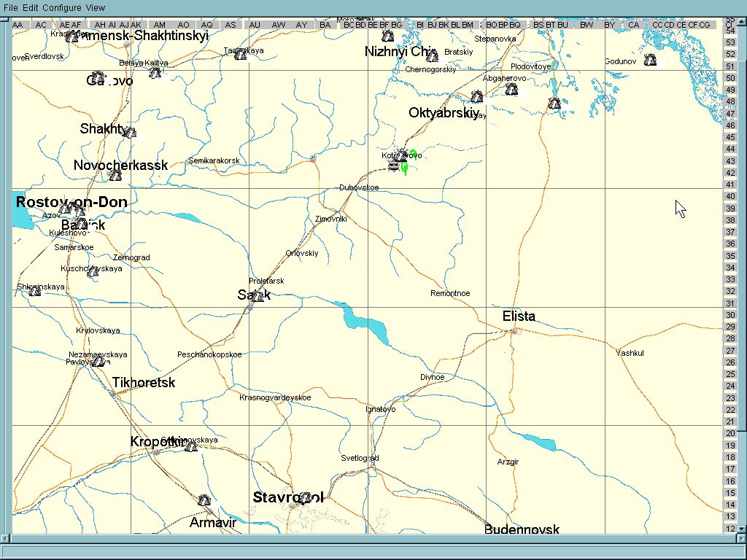The image size is (747, 560).
Task: Click column header CA
Action: click(x=634, y=25)
